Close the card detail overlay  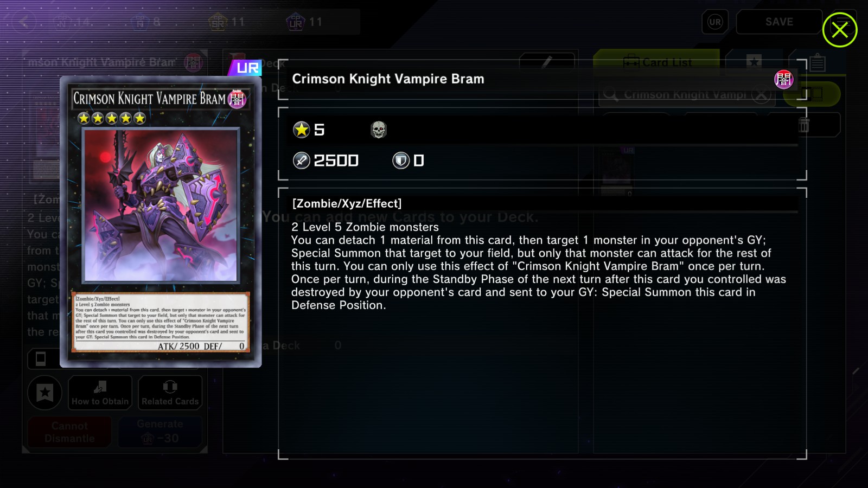(839, 30)
